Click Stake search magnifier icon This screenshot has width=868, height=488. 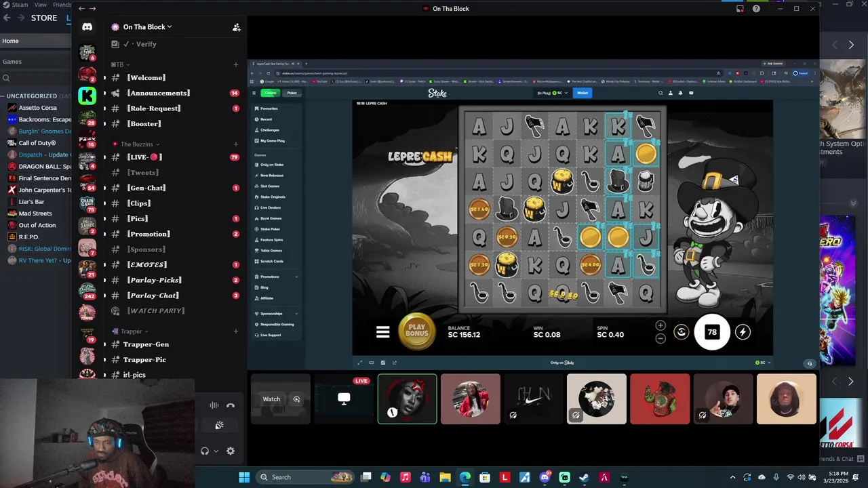tap(660, 93)
